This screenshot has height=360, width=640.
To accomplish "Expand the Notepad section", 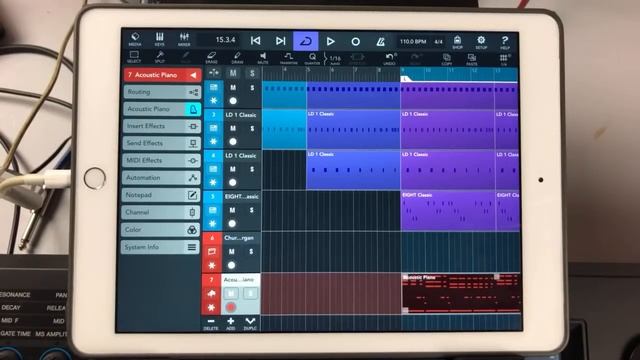I will coord(160,195).
